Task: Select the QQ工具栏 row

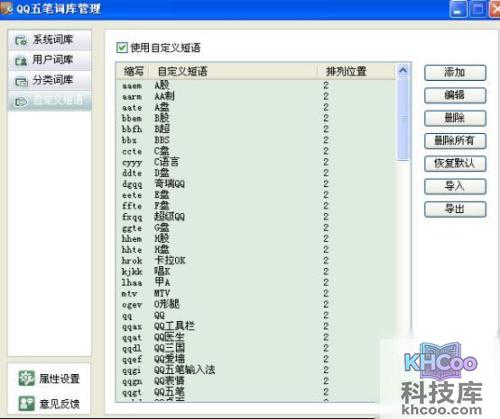Action: pos(256,326)
